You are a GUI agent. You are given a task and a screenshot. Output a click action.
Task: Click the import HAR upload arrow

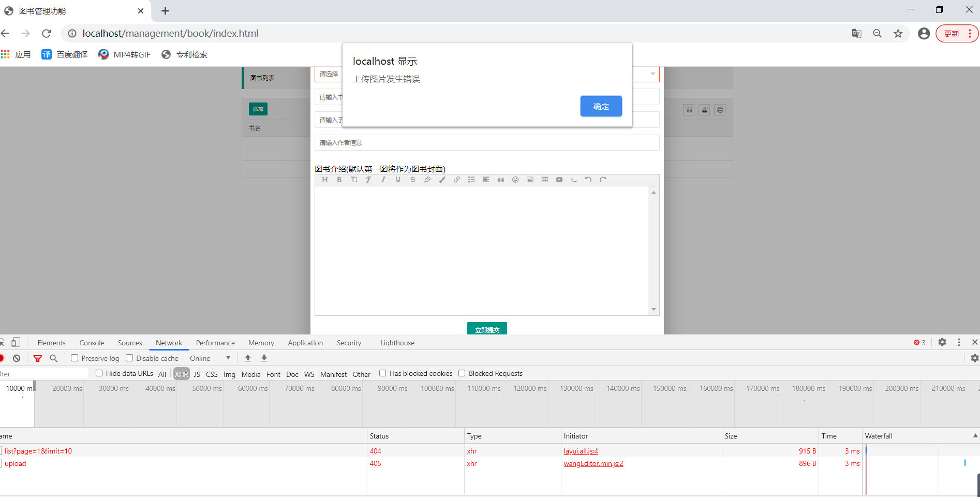point(248,358)
